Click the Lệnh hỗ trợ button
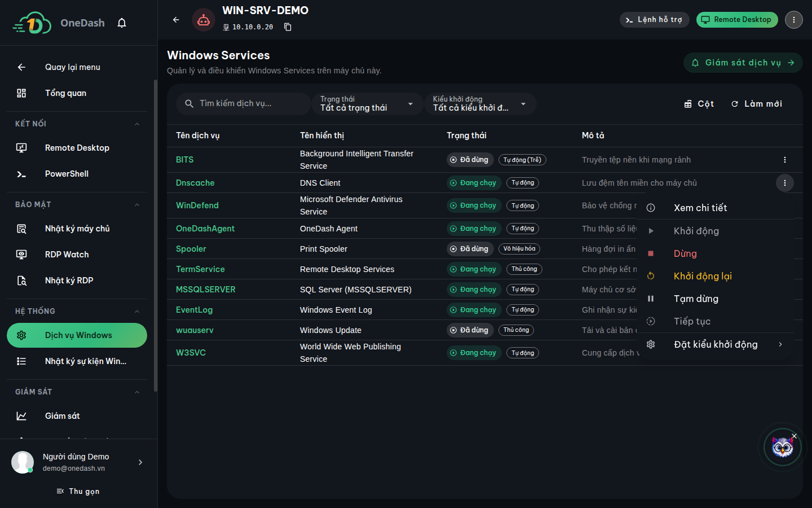This screenshot has width=812, height=508. (x=654, y=20)
